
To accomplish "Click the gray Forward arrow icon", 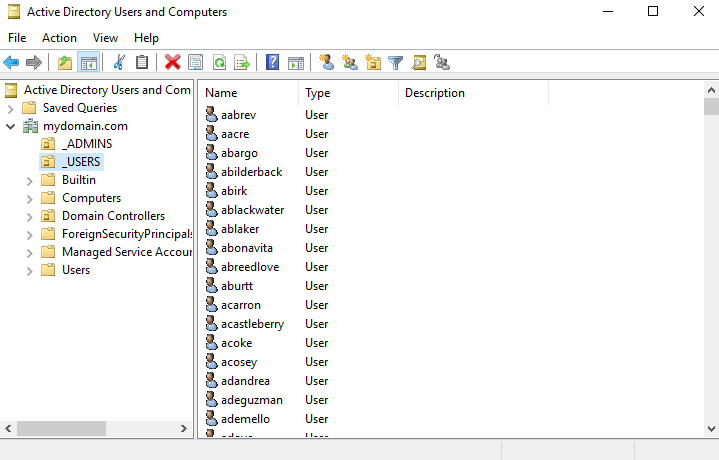I will click(x=34, y=62).
